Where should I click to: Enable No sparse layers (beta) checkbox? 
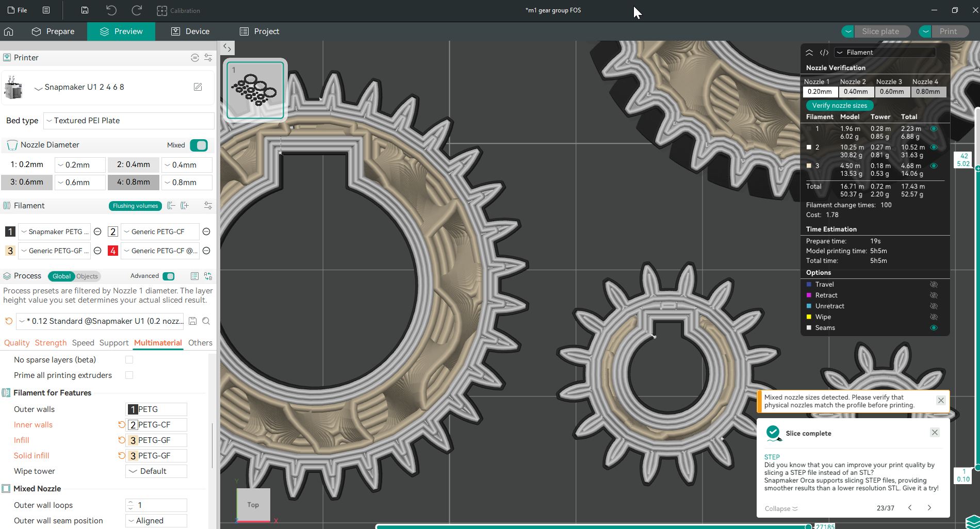pos(129,360)
